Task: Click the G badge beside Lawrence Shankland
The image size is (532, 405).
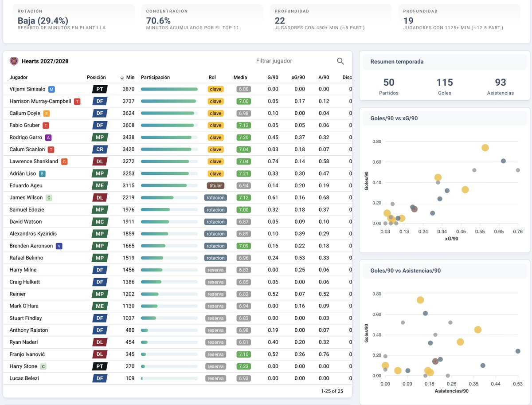Action: tap(64, 161)
